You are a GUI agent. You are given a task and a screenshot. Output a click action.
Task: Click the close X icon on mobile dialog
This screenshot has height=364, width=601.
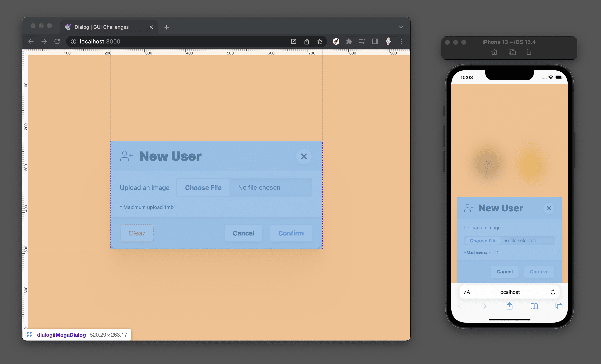point(549,208)
